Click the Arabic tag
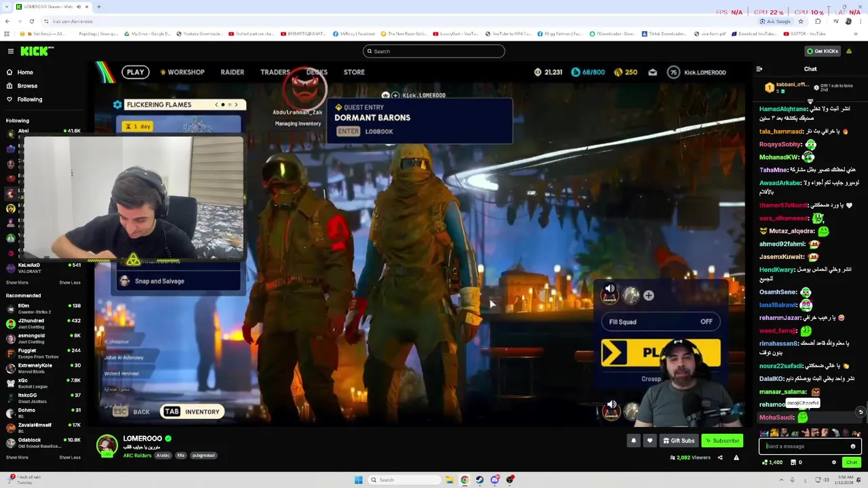The width and height of the screenshot is (868, 488). [x=163, y=455]
